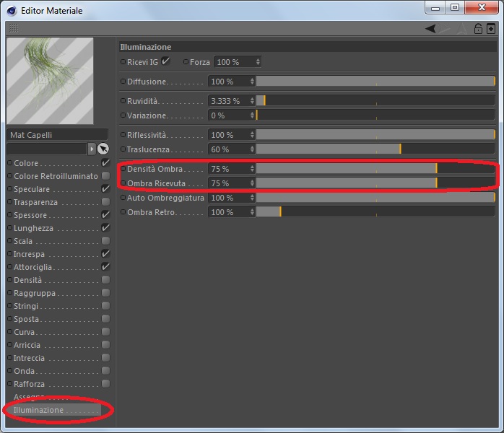Image resolution: width=504 pixels, height=433 pixels.
Task: Click the animation dot beside Densità Ombra
Action: [x=123, y=168]
